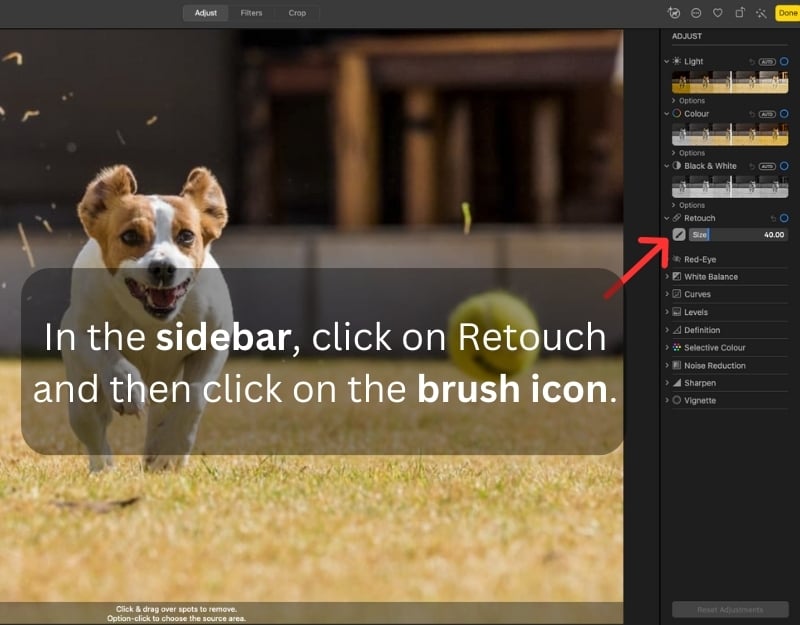This screenshot has width=800, height=625.
Task: Open the more options ellipsis icon
Action: point(696,13)
